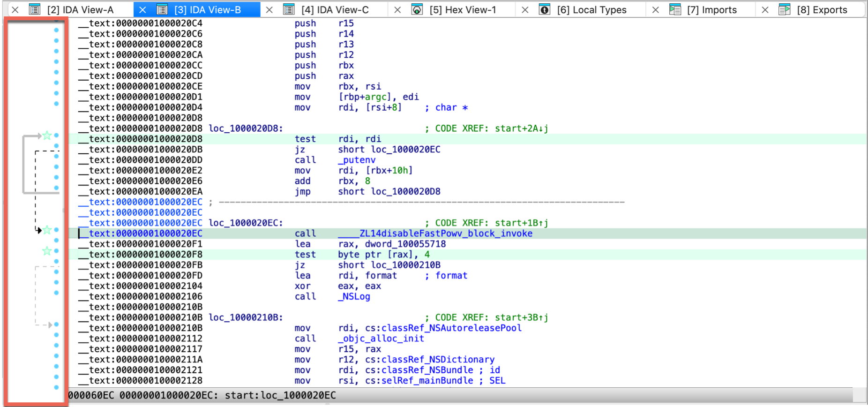Select the ___ZL14disableFastPowv_block_invoke function name
Screen dimensions: 868x407
coord(435,234)
